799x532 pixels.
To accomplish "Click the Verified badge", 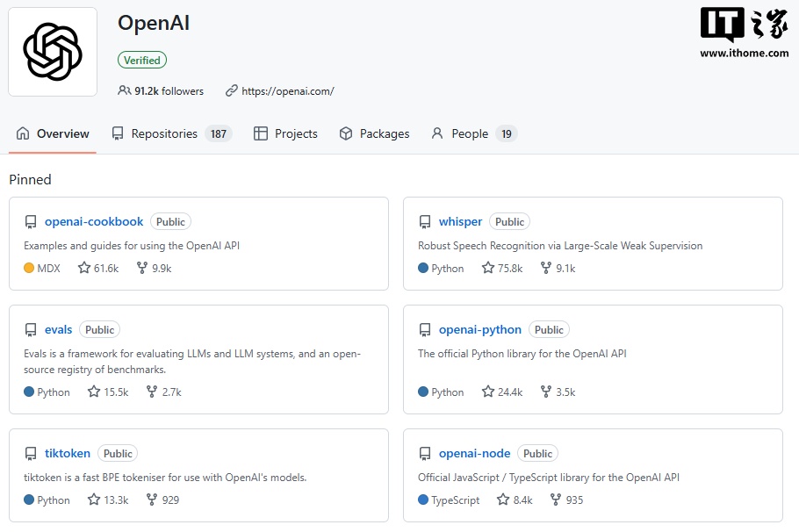I will pyautogui.click(x=141, y=60).
